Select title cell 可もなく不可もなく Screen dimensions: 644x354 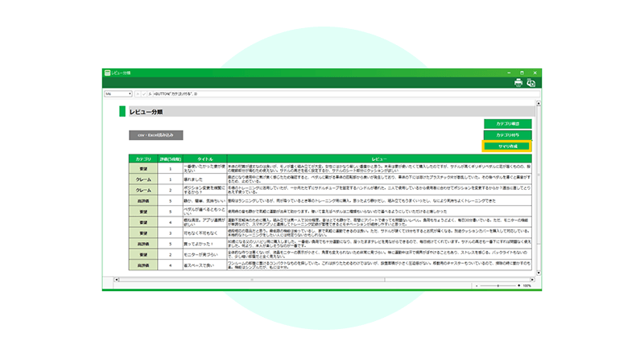[x=205, y=233]
